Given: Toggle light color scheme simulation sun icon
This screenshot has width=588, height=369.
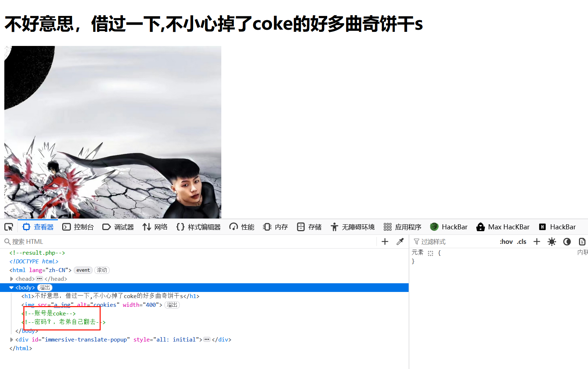Looking at the screenshot, I should [552, 241].
